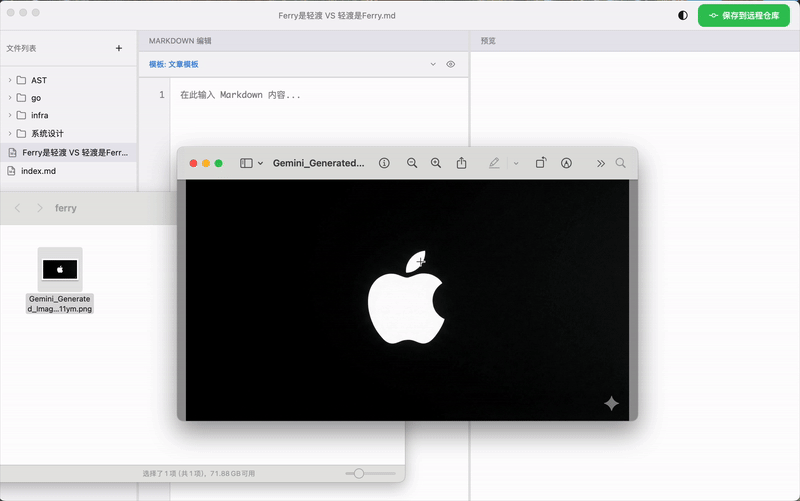Adjust Finder icon size slider
Screen dimensions: 800x501
click(359, 473)
